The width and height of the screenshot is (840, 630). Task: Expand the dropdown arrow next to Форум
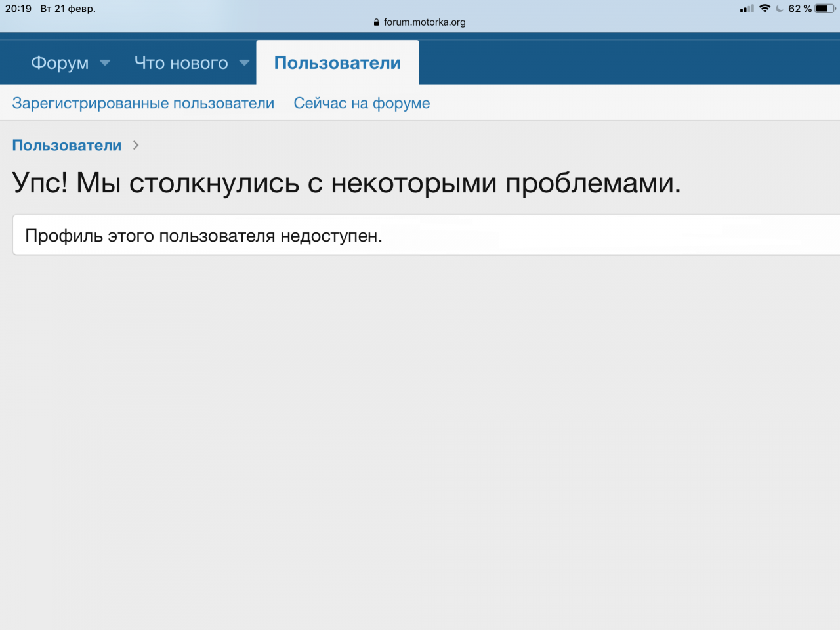coord(105,63)
